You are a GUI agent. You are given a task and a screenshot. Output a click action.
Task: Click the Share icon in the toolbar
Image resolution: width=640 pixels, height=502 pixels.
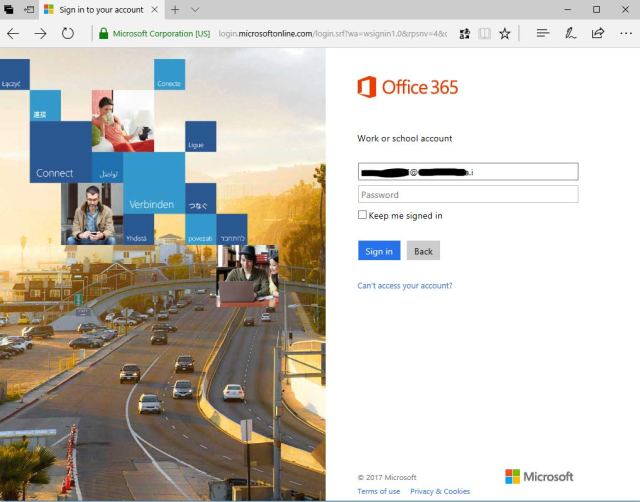pyautogui.click(x=598, y=33)
